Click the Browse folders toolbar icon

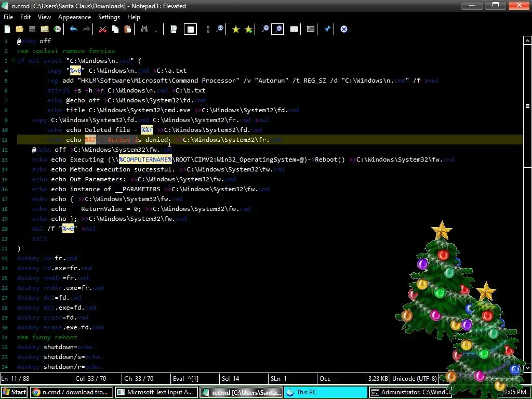pyautogui.click(x=45, y=29)
